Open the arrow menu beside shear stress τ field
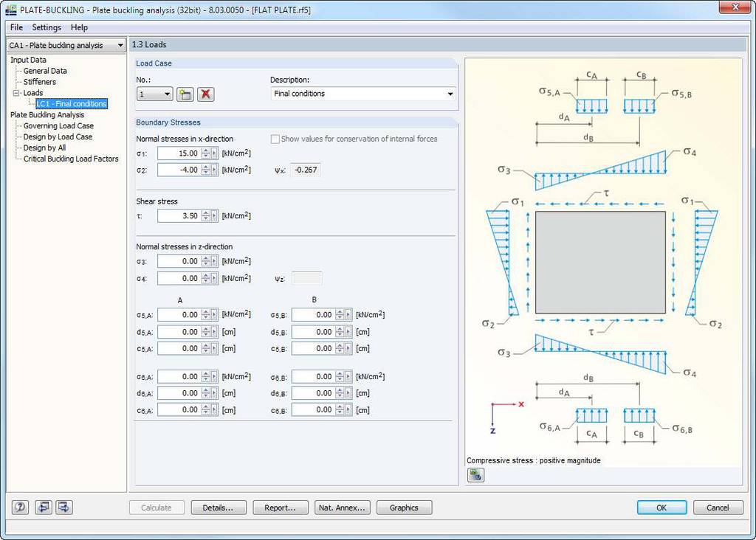 pos(215,216)
